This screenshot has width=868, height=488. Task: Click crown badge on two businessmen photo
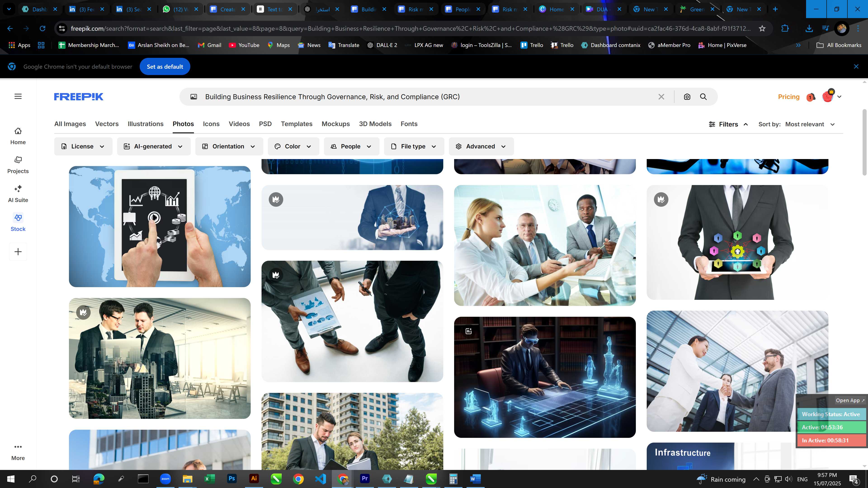[x=83, y=312]
